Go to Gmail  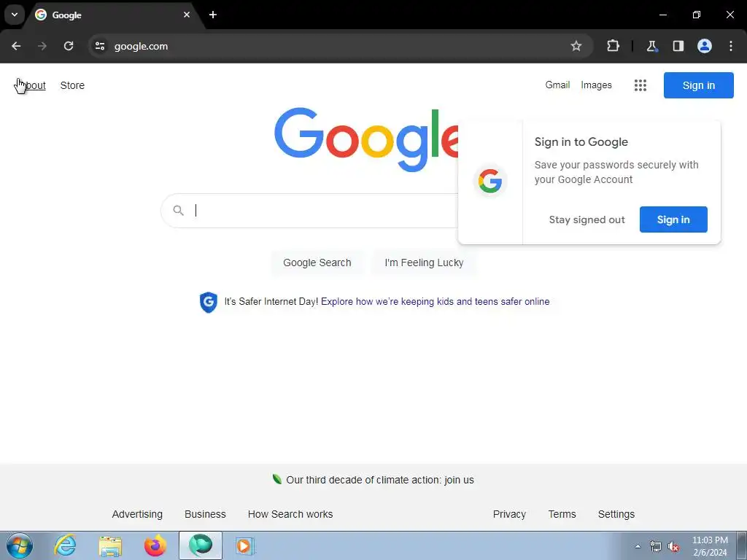[557, 85]
